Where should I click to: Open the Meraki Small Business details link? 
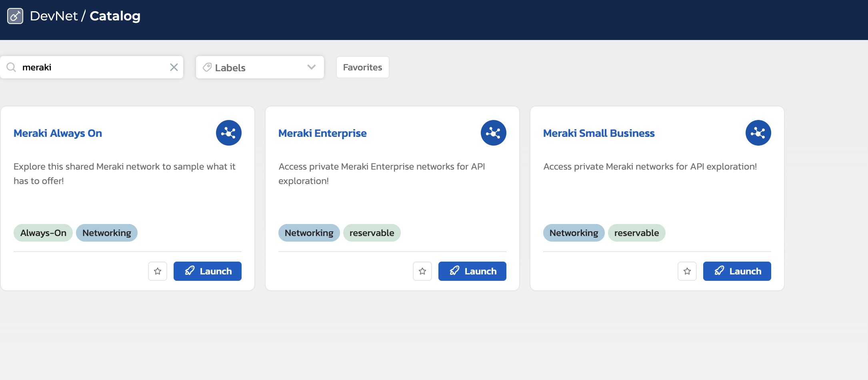tap(598, 133)
